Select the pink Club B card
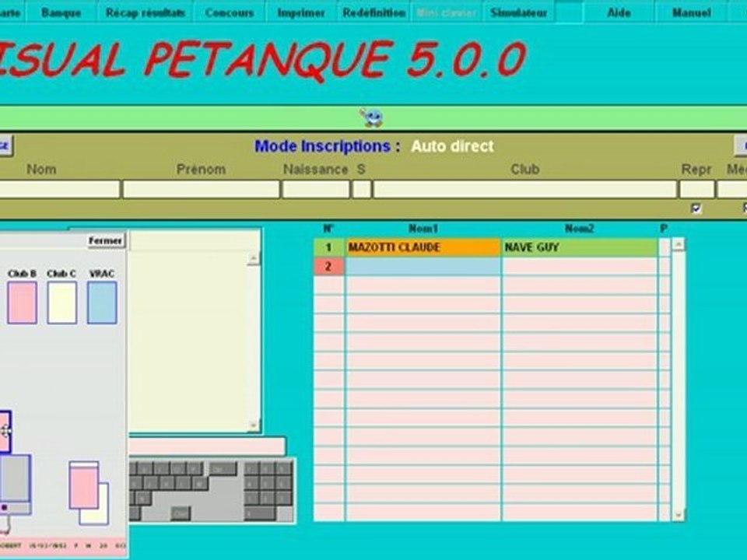 click(22, 303)
